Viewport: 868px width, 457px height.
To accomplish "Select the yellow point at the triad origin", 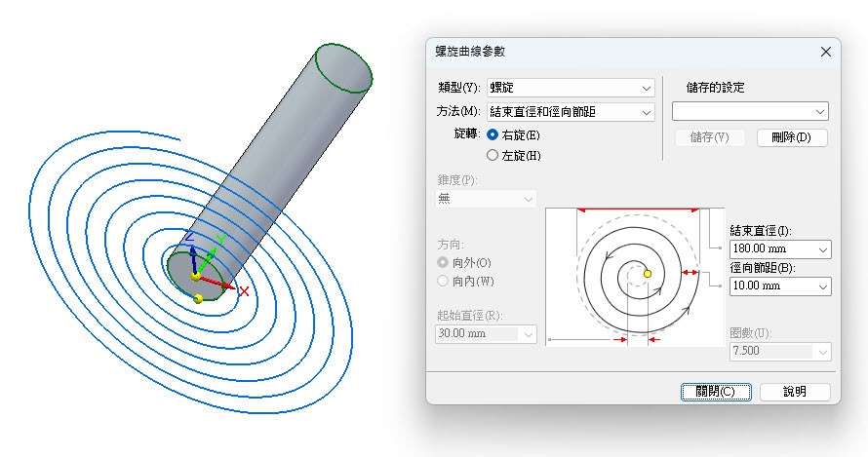I will pyautogui.click(x=196, y=277).
